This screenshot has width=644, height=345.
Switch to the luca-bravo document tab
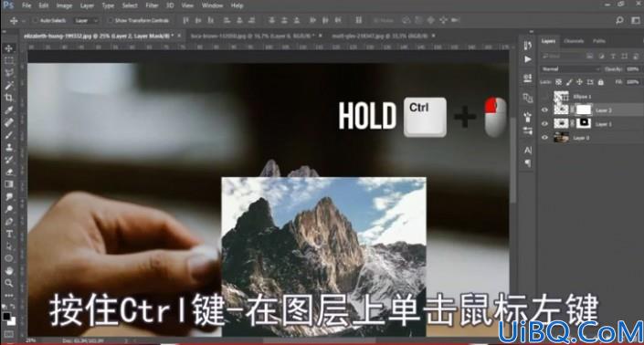(253, 36)
